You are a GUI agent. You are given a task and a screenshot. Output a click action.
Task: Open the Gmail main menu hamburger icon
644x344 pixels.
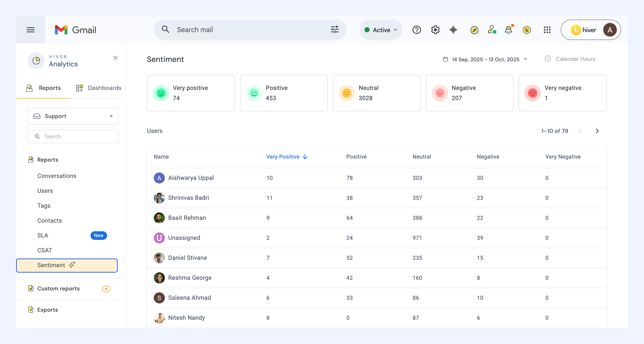(31, 30)
